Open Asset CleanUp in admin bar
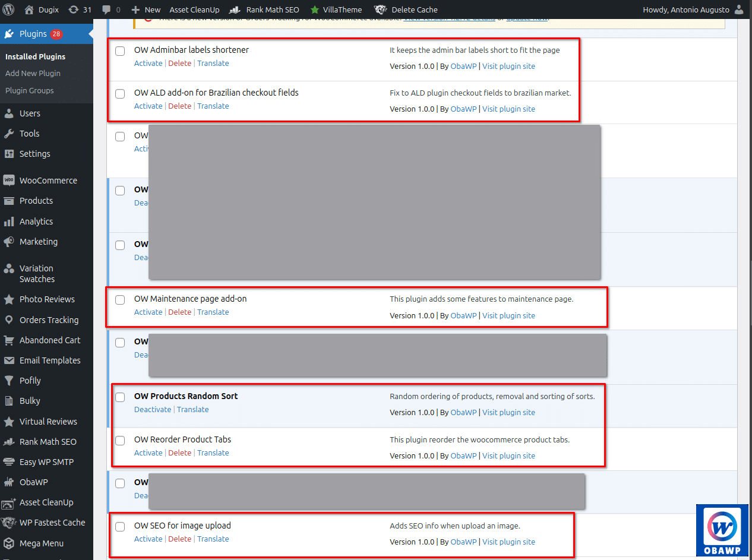The width and height of the screenshot is (752, 560). [x=194, y=10]
